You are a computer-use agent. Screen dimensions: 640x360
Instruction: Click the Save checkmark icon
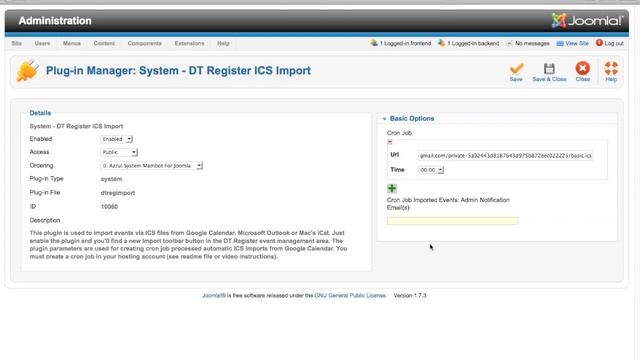(x=516, y=68)
